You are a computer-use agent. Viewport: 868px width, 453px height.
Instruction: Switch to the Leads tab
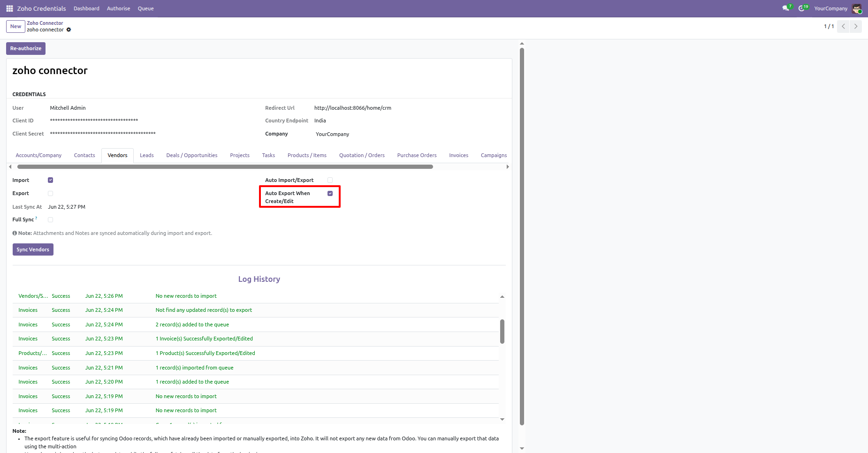point(147,155)
